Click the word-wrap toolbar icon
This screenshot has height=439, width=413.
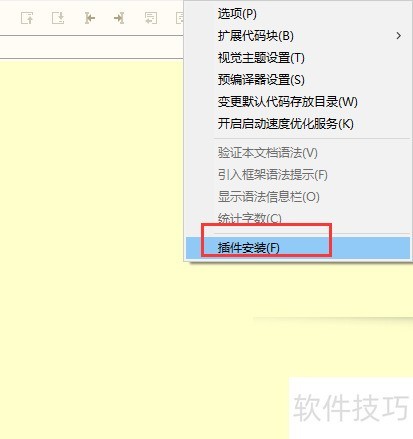(151, 18)
